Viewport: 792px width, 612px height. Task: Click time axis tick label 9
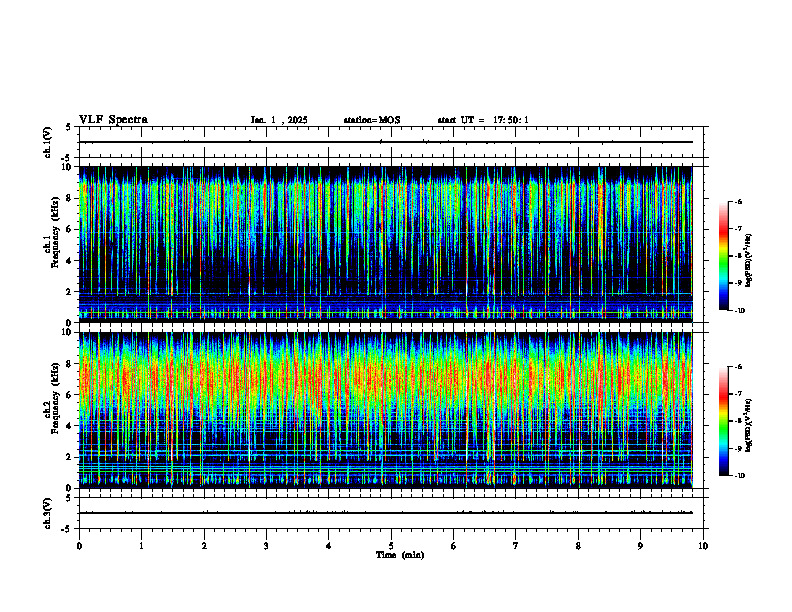point(640,546)
